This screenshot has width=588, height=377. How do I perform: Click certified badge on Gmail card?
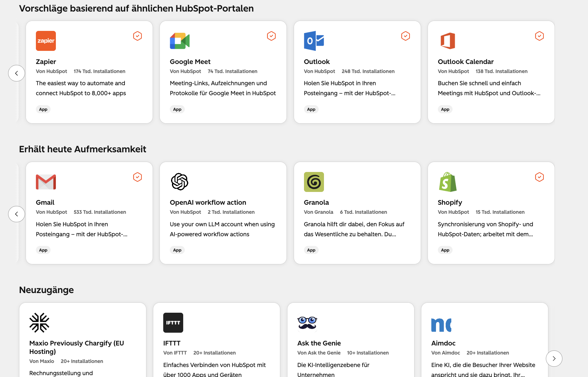coord(137,177)
